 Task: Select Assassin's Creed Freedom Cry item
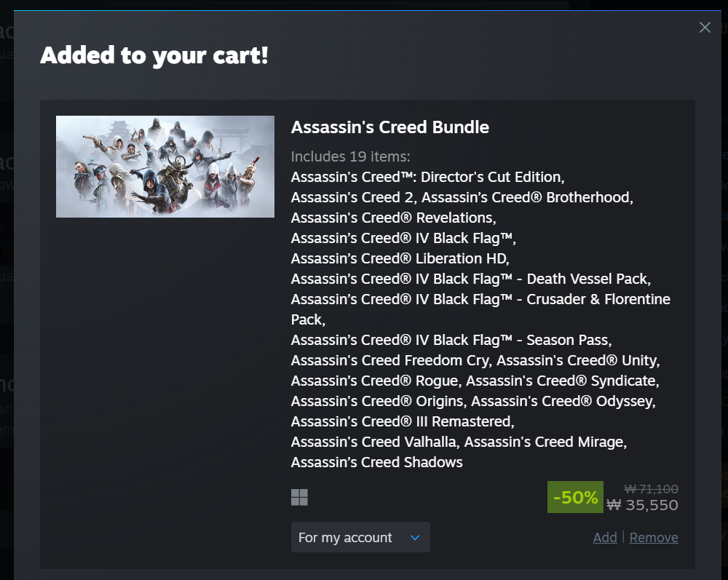pyautogui.click(x=391, y=360)
